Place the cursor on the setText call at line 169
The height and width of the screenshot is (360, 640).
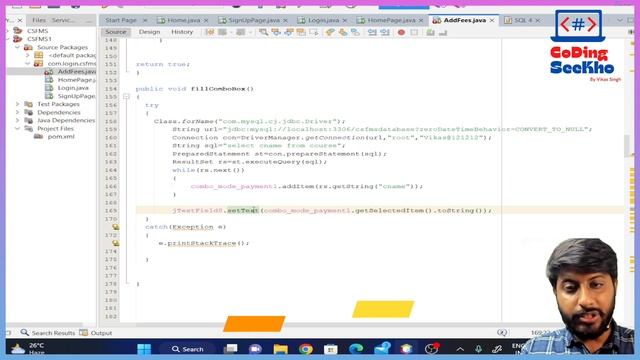243,211
